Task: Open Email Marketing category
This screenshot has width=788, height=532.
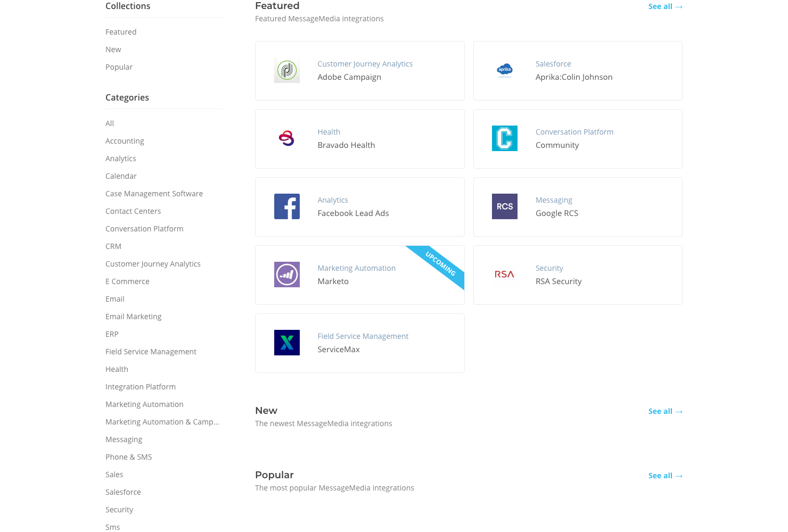Action: click(x=133, y=317)
